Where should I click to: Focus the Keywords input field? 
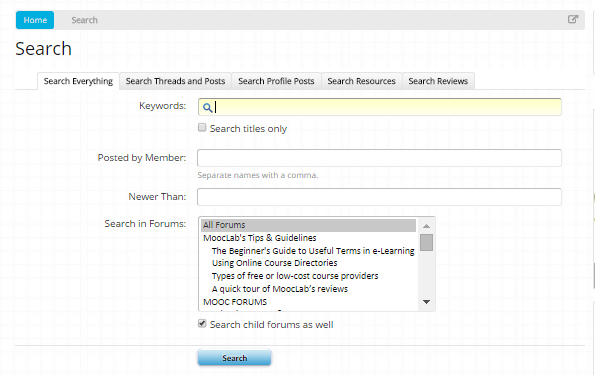[x=379, y=107]
